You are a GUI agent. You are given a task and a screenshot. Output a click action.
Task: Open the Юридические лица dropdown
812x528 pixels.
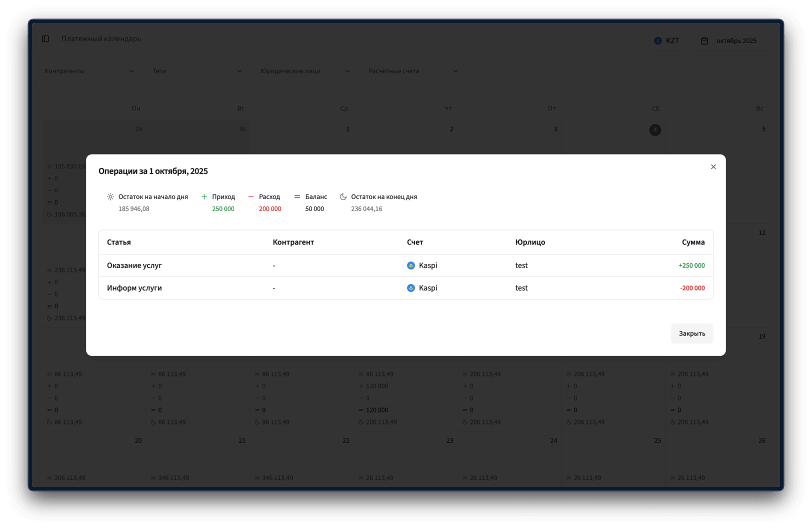click(305, 71)
